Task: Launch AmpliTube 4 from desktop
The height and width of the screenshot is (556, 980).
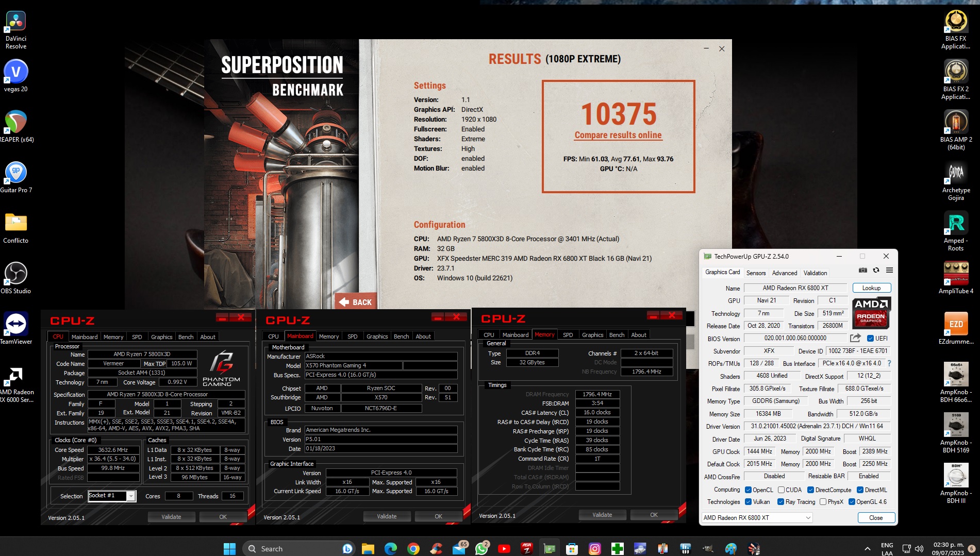Action: (x=956, y=278)
